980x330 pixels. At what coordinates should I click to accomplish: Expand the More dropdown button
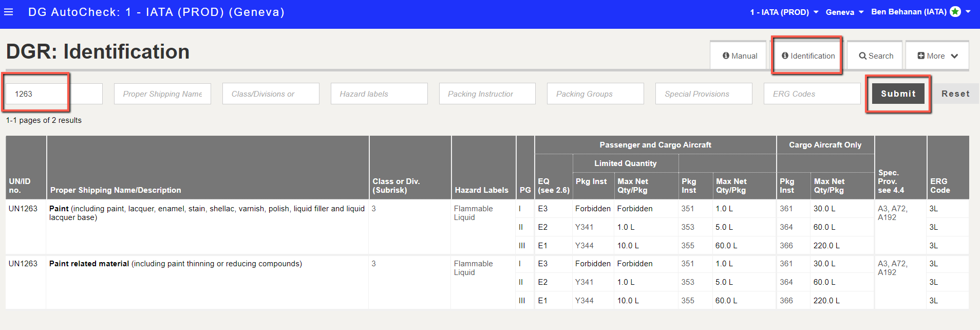click(x=937, y=56)
